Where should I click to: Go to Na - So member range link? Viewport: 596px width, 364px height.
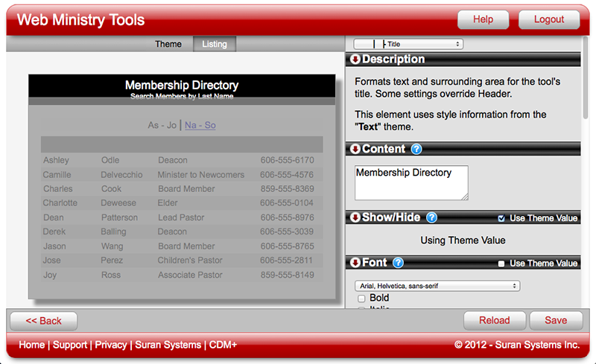tap(200, 125)
